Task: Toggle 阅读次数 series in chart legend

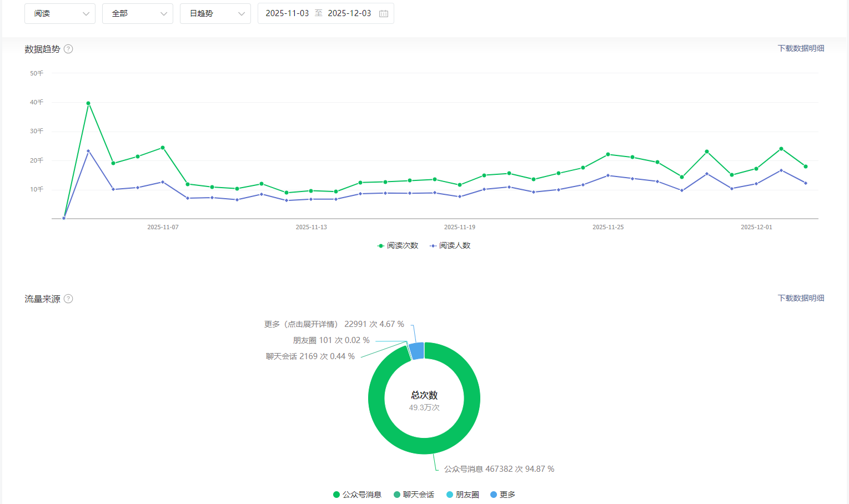Action: pos(398,245)
